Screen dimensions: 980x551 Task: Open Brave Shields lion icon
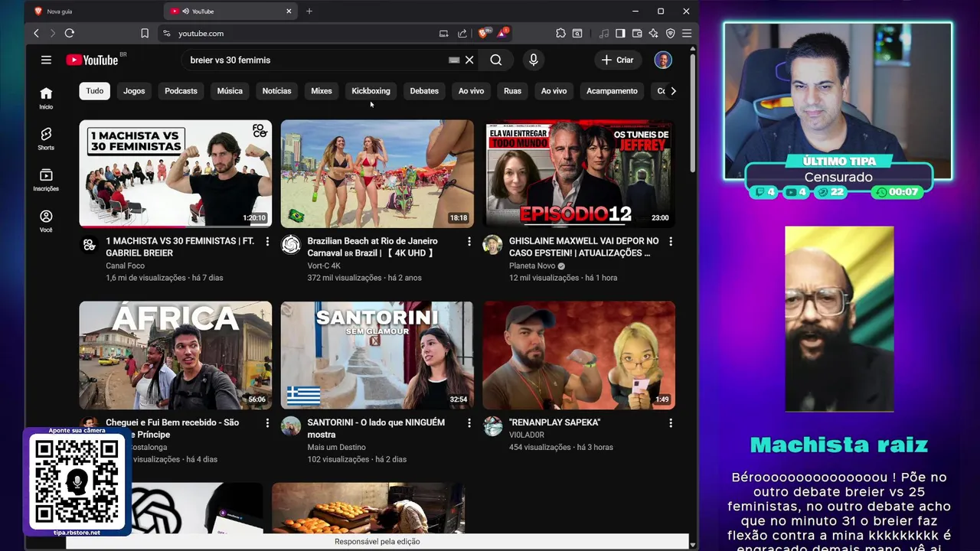(483, 33)
